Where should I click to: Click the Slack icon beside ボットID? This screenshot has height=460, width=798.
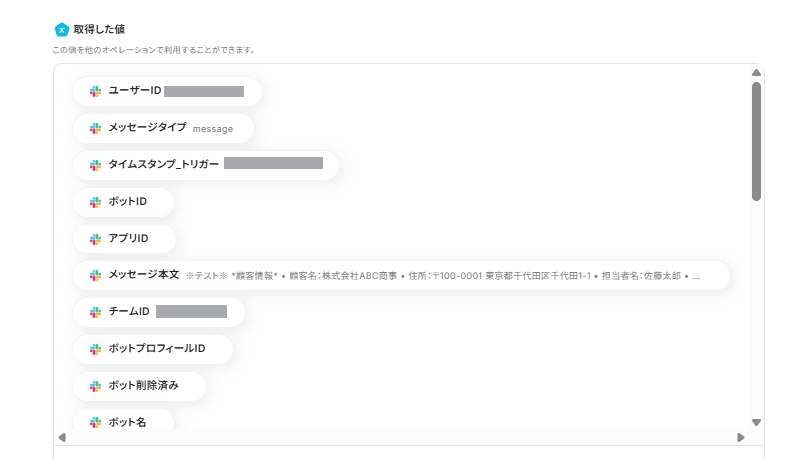[96, 202]
